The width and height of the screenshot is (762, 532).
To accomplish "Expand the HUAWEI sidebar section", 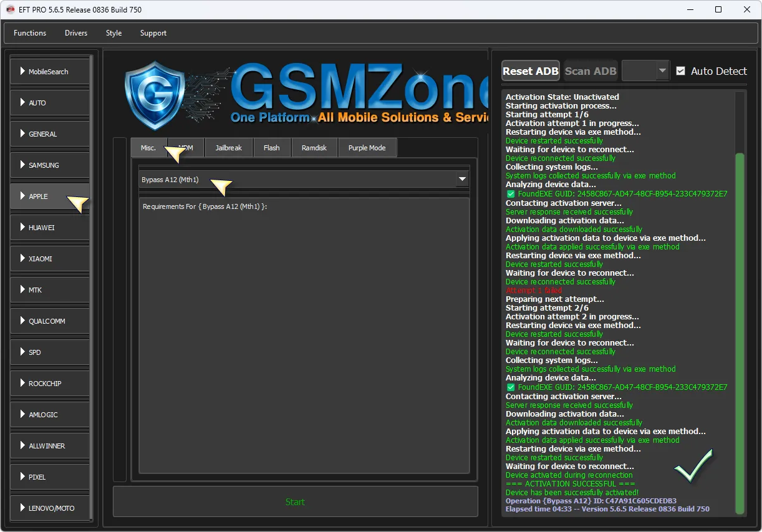I will point(50,228).
